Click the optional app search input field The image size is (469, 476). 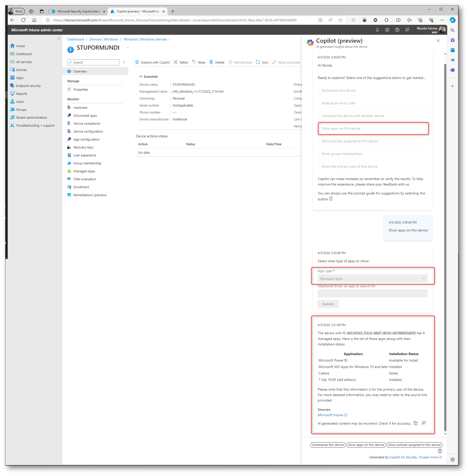click(x=372, y=293)
